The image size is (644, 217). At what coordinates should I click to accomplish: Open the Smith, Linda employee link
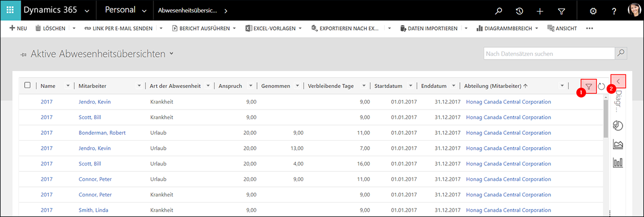[x=94, y=211]
